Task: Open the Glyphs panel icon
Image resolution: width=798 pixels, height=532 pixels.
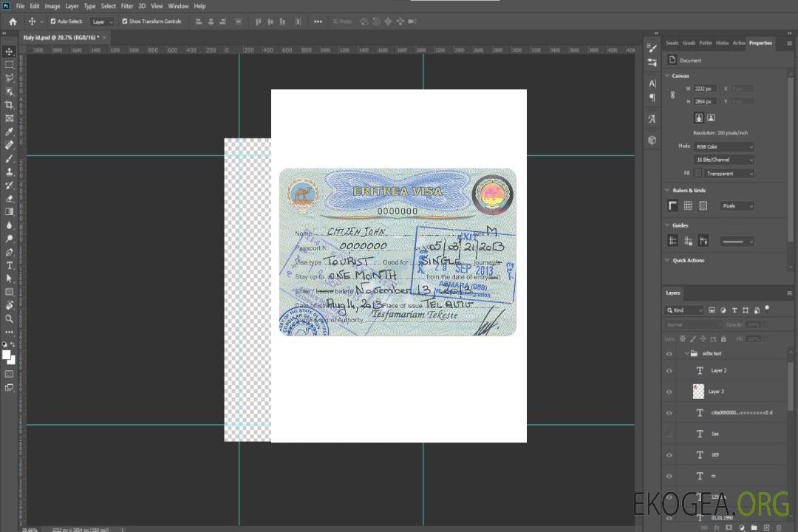Action: coord(652,119)
